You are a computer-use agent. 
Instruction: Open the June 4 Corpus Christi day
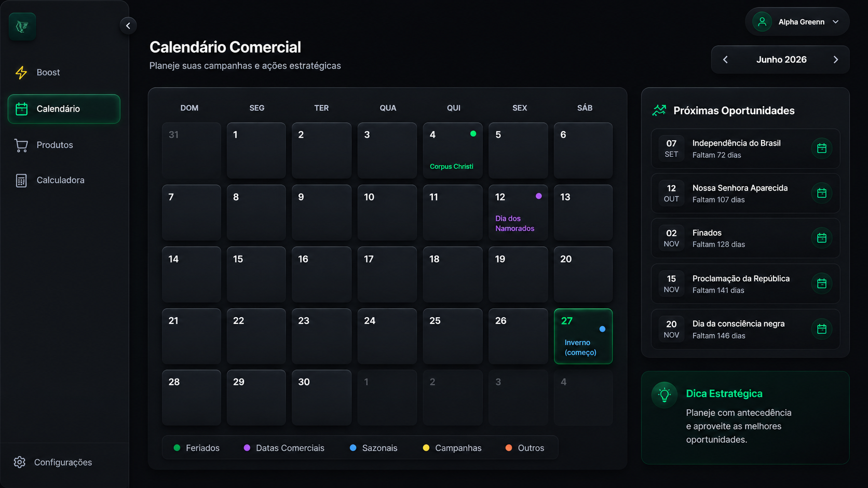453,151
